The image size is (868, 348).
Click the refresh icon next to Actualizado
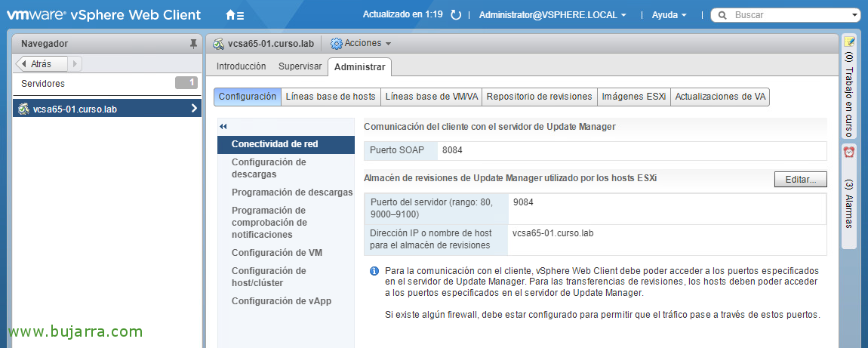pos(456,15)
